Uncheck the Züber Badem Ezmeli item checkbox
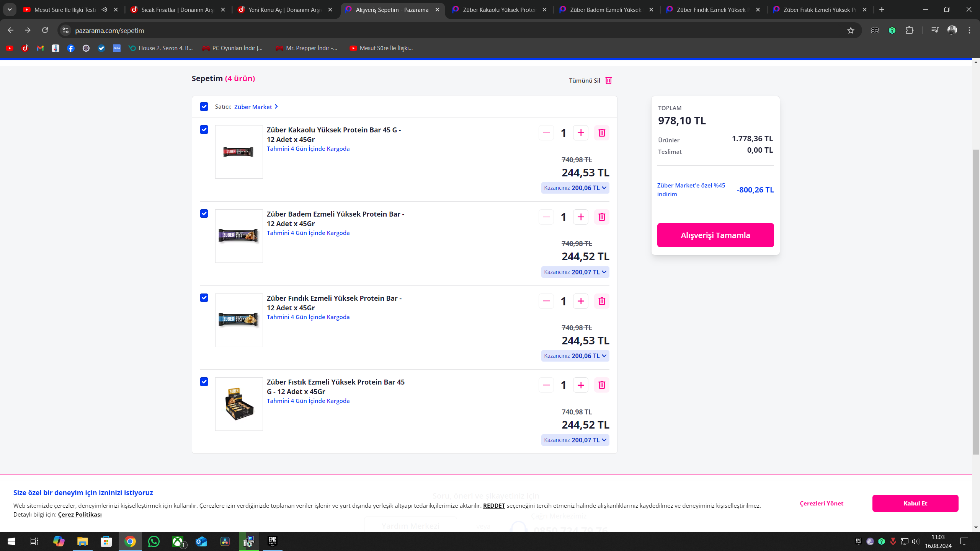The width and height of the screenshot is (980, 551). 204,214
